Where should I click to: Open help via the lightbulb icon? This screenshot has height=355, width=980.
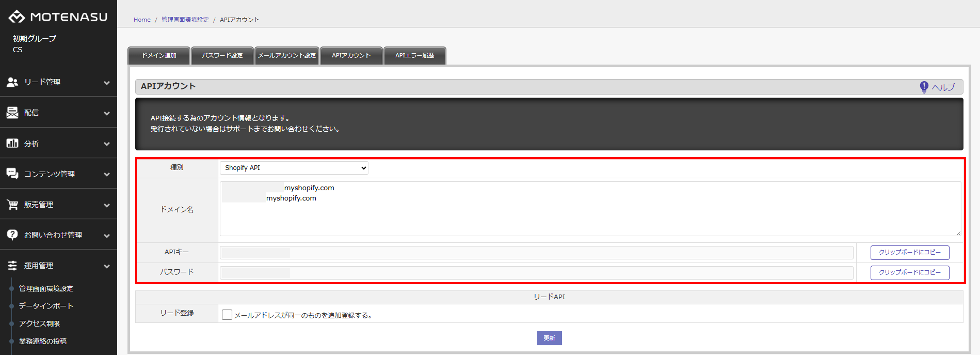(924, 87)
